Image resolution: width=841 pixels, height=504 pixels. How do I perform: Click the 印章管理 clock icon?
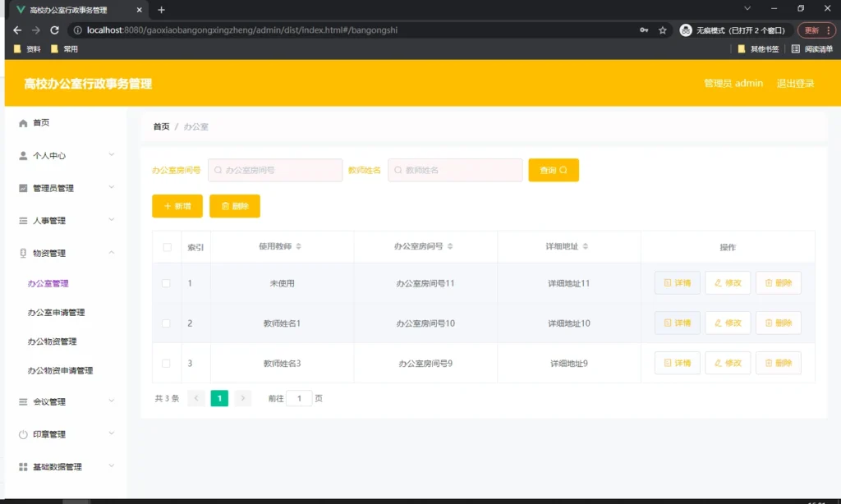[25, 434]
